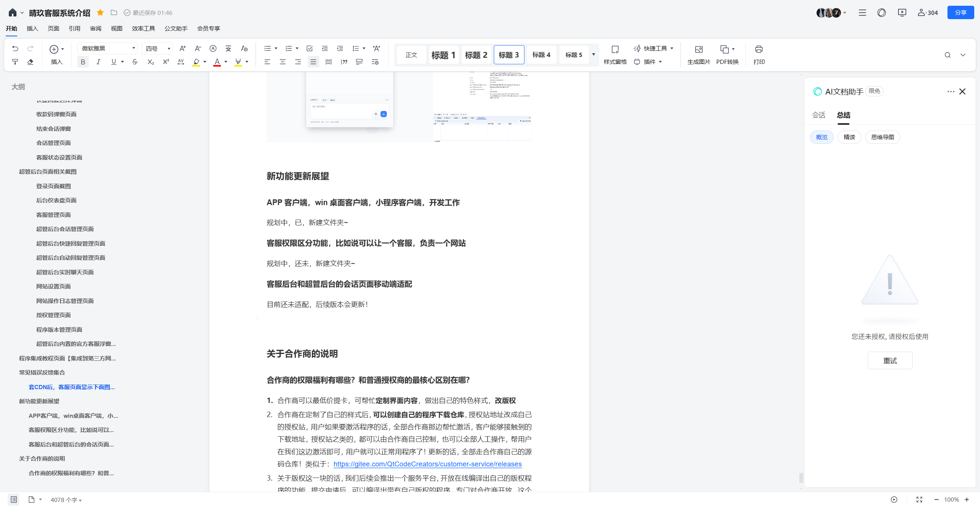
Task: Open the font name dropdown 微软雅黑
Action: click(x=108, y=49)
